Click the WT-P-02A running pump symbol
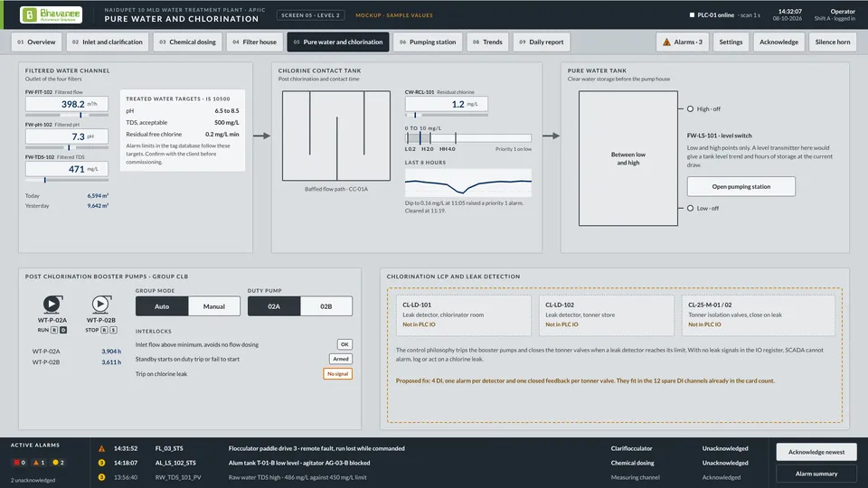The image size is (868, 488). coord(52,304)
